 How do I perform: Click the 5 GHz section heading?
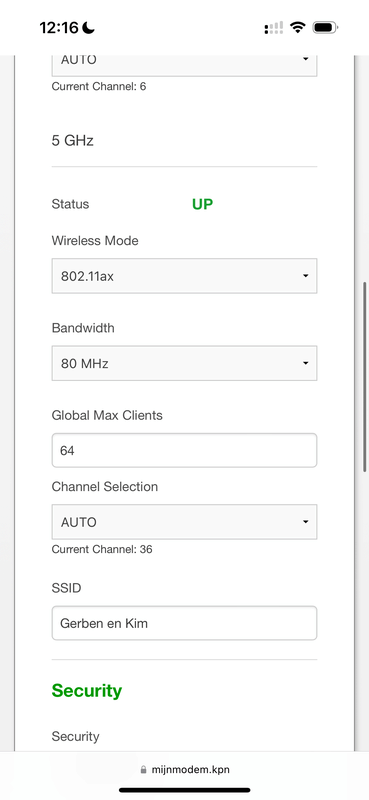72,140
